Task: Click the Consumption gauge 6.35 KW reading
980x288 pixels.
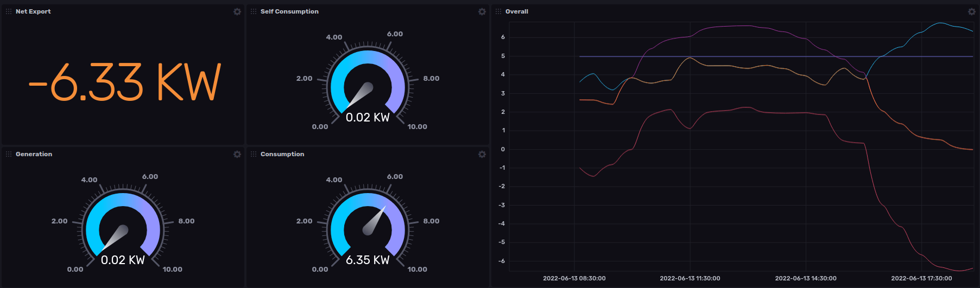Action: (368, 260)
